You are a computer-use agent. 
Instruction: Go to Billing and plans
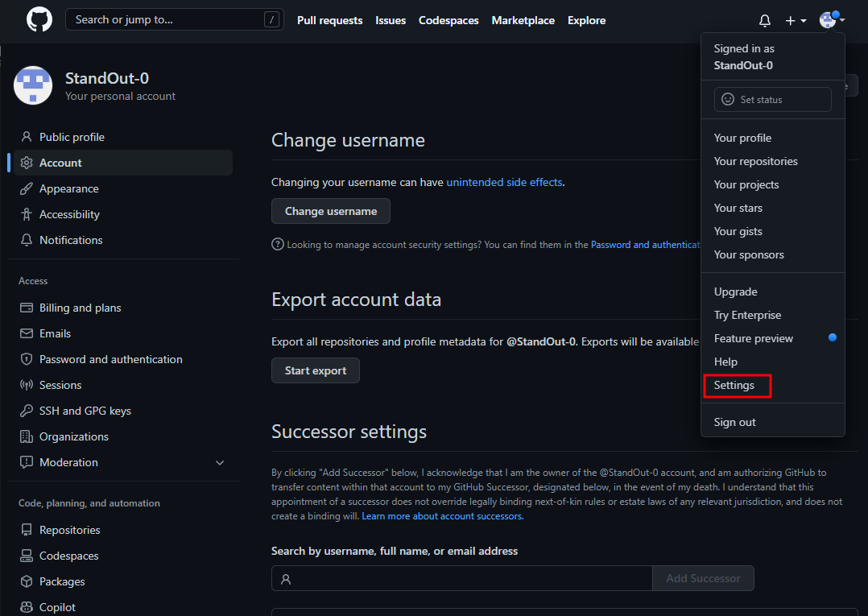tap(123, 308)
